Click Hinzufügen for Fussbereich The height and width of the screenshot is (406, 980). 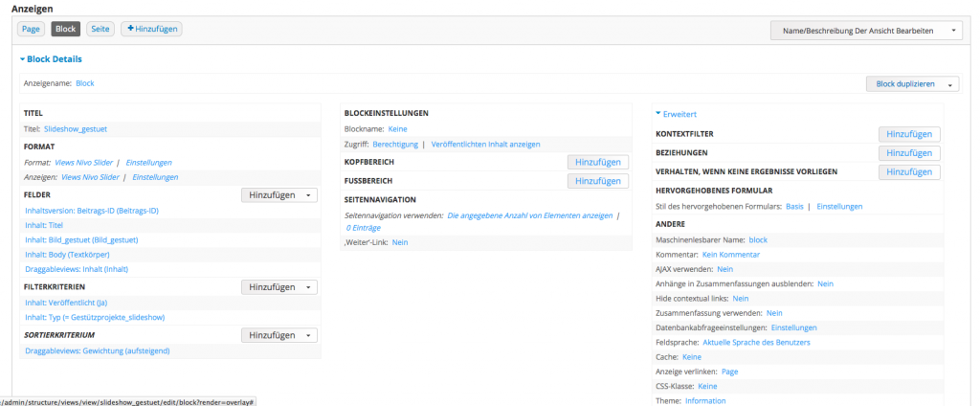coord(597,181)
